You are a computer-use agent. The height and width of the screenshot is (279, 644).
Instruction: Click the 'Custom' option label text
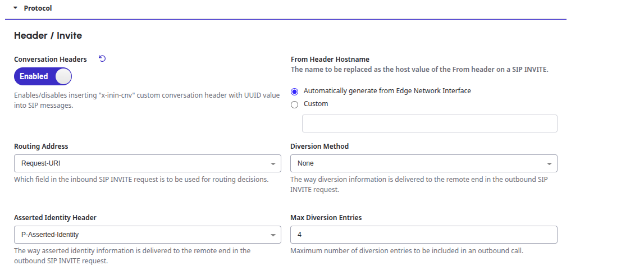pyautogui.click(x=316, y=104)
